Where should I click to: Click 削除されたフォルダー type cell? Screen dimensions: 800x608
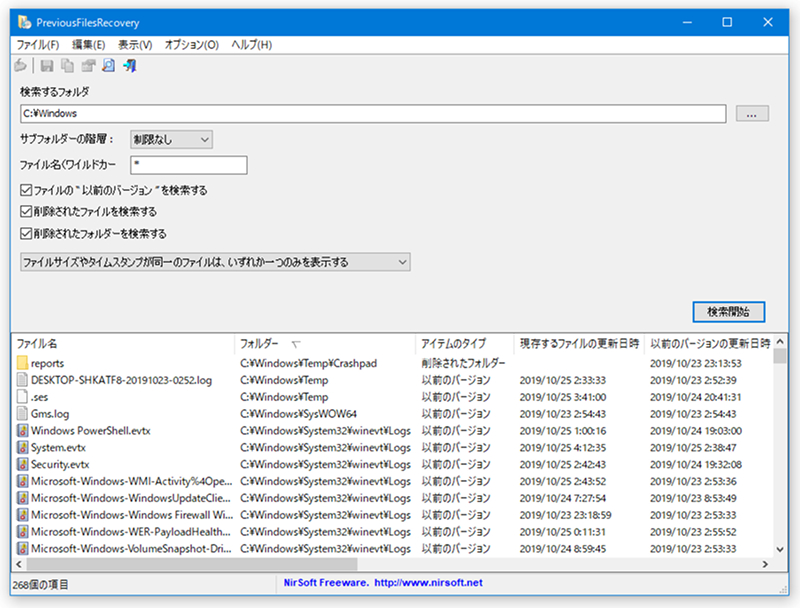coord(463,363)
